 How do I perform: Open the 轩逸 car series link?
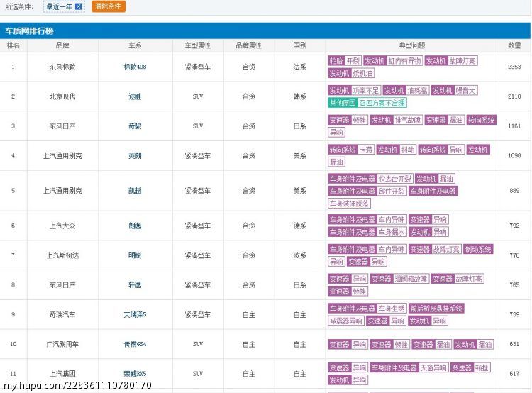pyautogui.click(x=135, y=284)
